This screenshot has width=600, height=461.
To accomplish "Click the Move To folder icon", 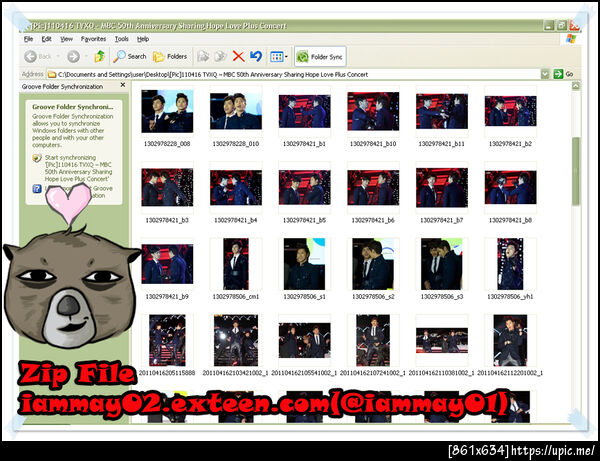I will (203, 57).
